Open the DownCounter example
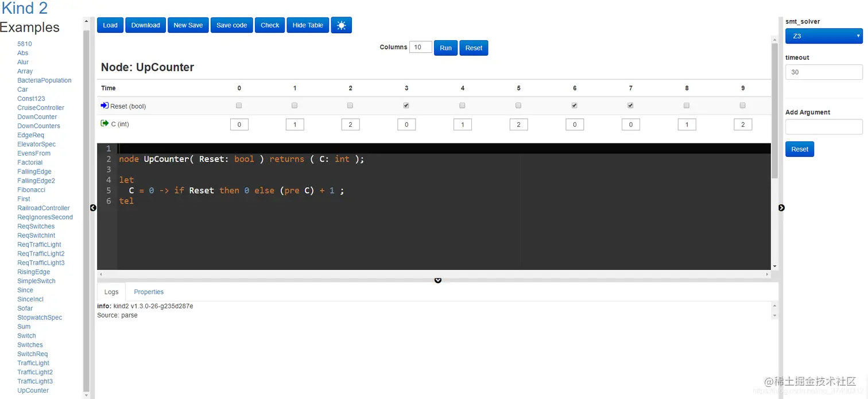Screen dimensions: 868x399 tap(37, 117)
